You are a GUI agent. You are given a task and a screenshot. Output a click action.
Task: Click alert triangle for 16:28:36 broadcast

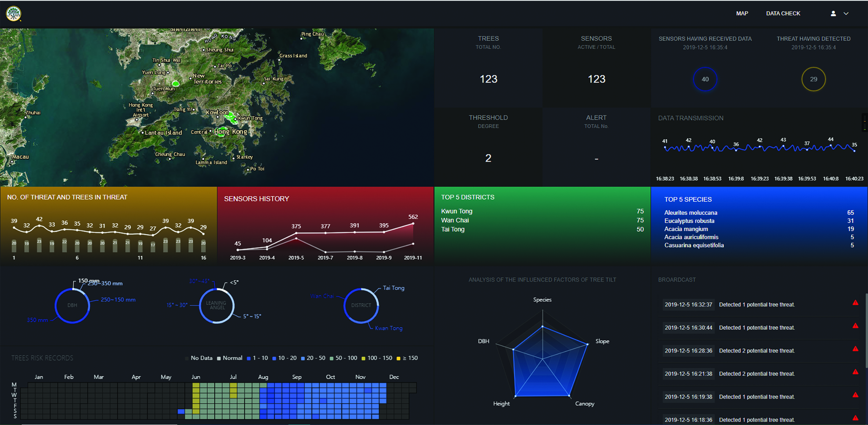tap(855, 349)
